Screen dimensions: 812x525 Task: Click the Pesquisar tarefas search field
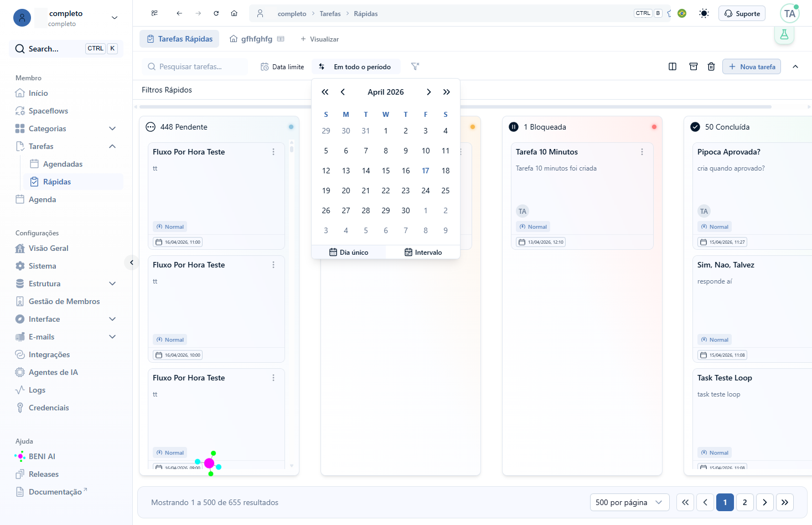195,66
